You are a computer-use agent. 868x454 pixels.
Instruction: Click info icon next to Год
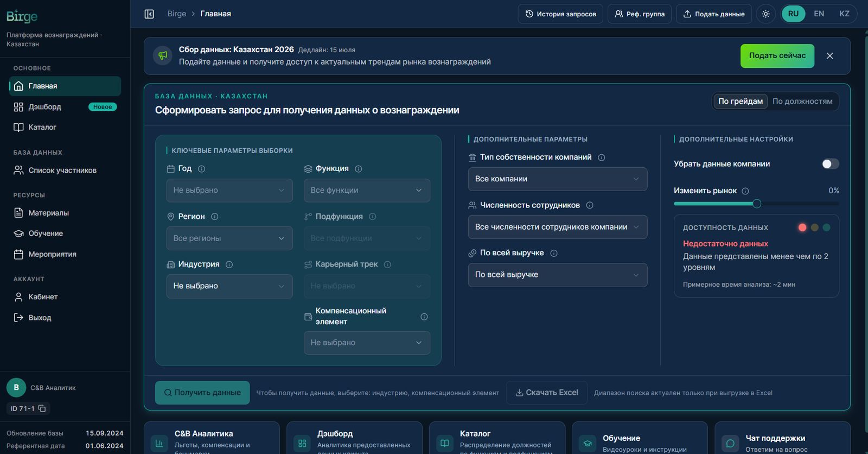[x=201, y=169]
